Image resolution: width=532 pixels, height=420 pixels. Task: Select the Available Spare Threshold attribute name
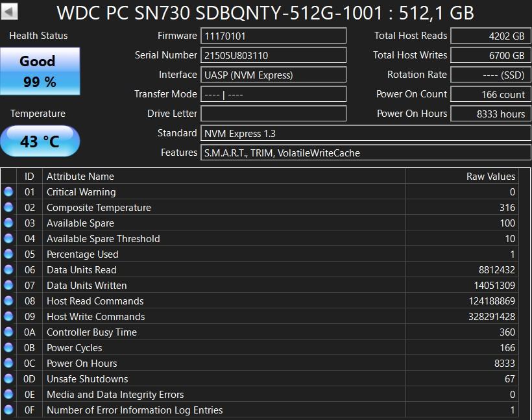pyautogui.click(x=103, y=239)
